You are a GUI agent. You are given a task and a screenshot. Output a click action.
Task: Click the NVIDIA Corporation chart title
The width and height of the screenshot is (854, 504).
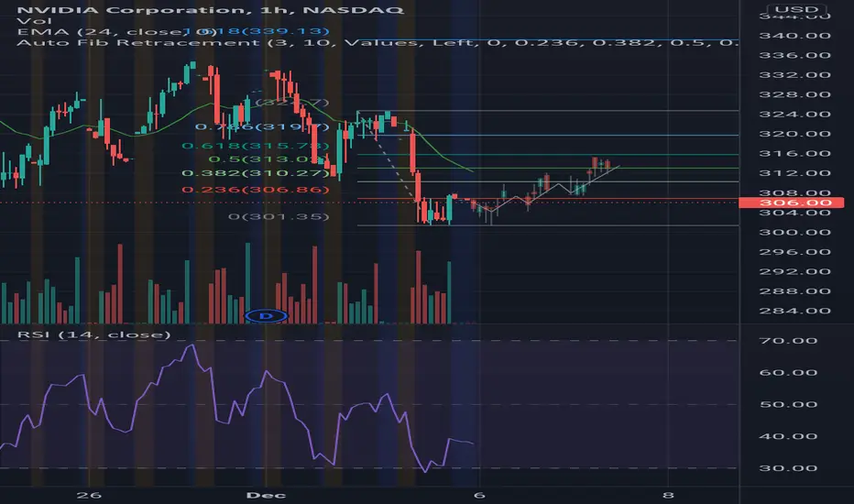210,10
